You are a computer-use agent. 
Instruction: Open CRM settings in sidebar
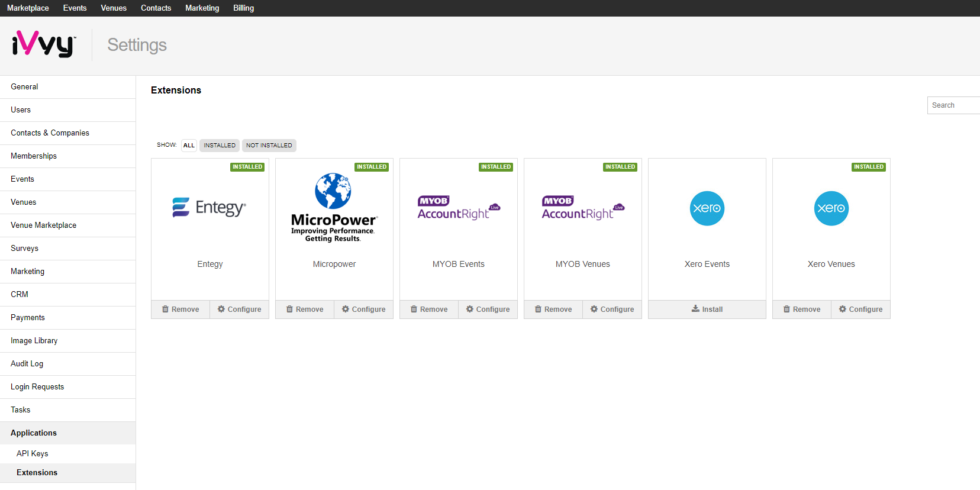(67, 295)
